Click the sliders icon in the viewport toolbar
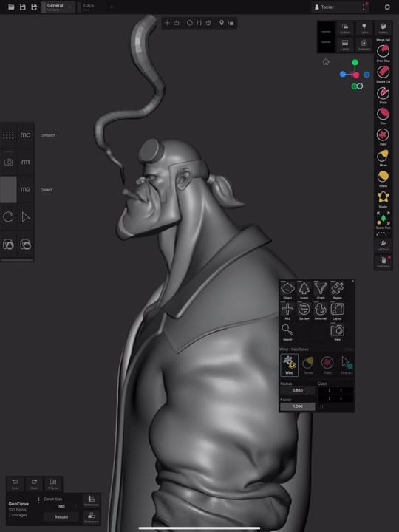Image resolution: width=399 pixels, height=532 pixels. tap(199, 23)
